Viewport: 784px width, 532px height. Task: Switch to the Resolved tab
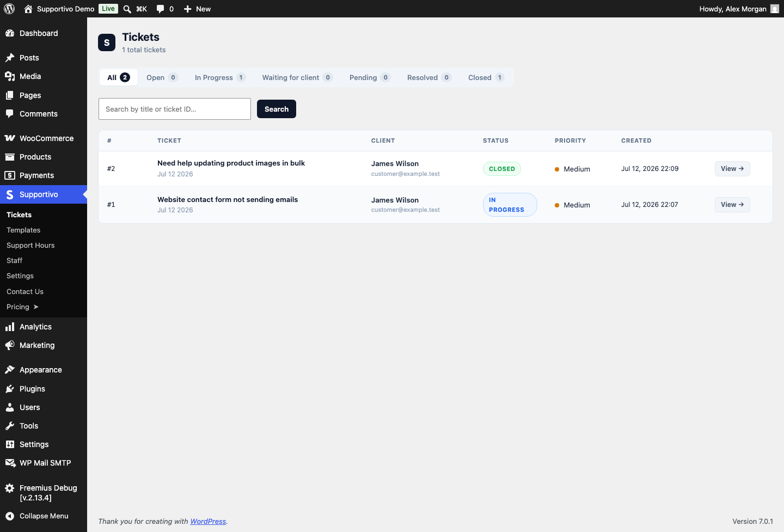coord(429,77)
